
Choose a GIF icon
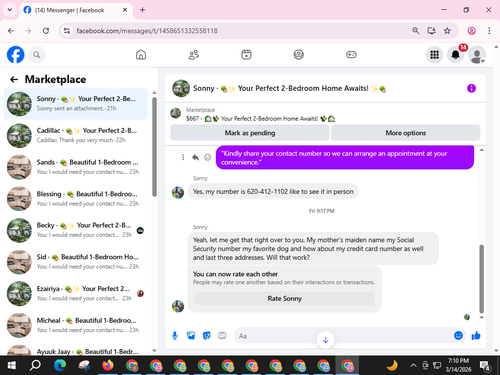222,336
